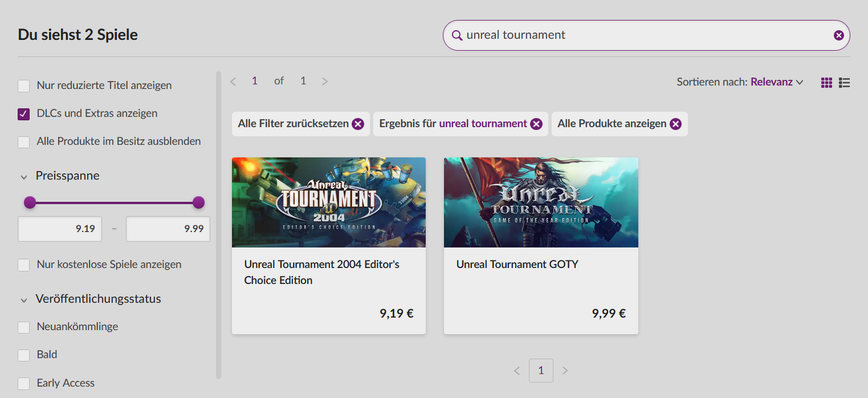The width and height of the screenshot is (868, 398).
Task: Check the 'Neuankömmlinge' release status option
Action: pos(23,327)
